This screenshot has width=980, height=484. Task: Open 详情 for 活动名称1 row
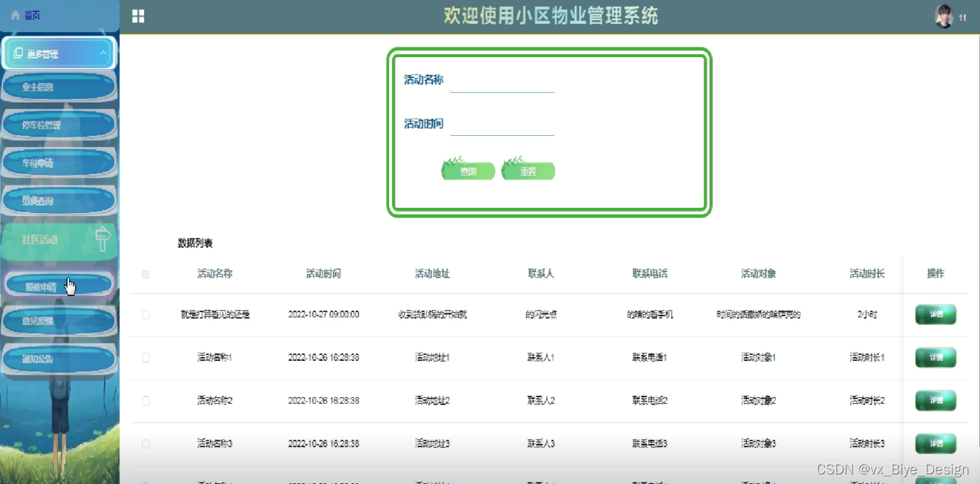935,358
